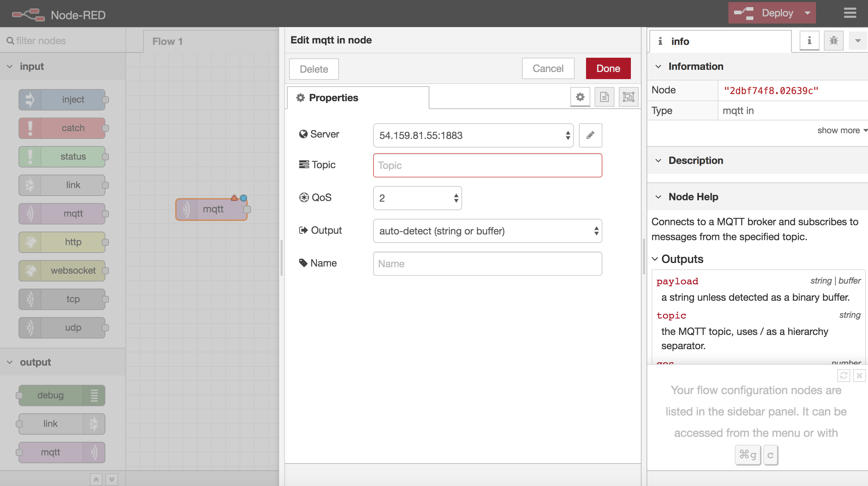Show node properties via gear icon
Screen dimensions: 868x486
pos(580,97)
